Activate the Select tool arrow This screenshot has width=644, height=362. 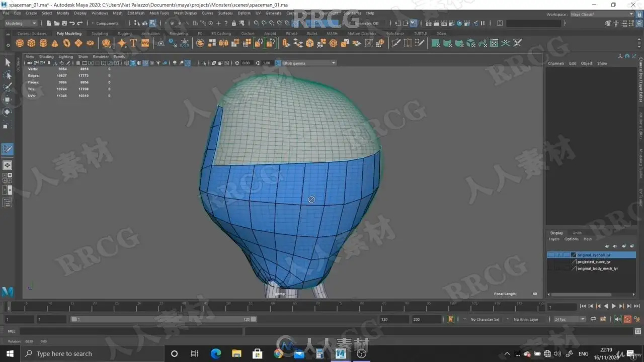click(x=8, y=62)
